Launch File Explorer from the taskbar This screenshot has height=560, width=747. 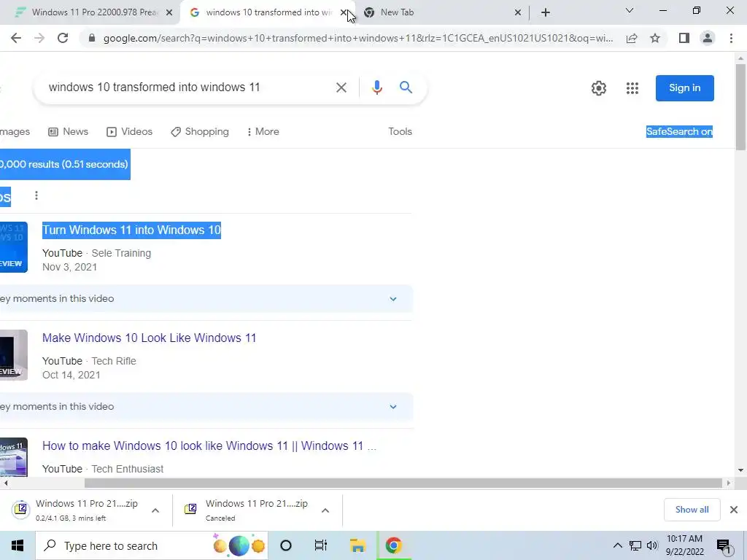(357, 545)
